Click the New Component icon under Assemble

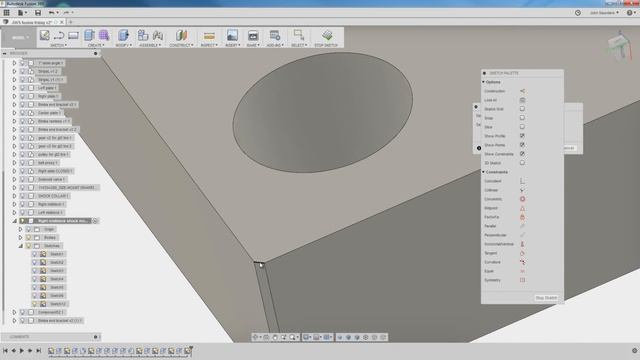(142, 35)
